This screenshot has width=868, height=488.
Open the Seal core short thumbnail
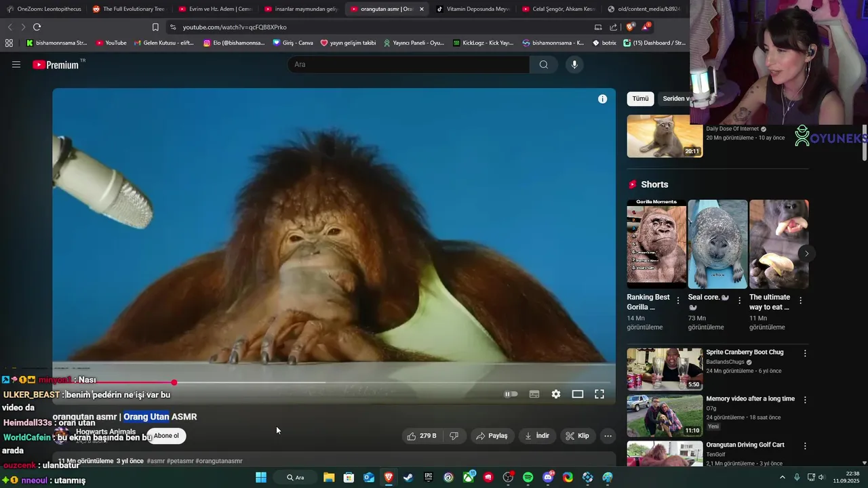click(x=717, y=245)
